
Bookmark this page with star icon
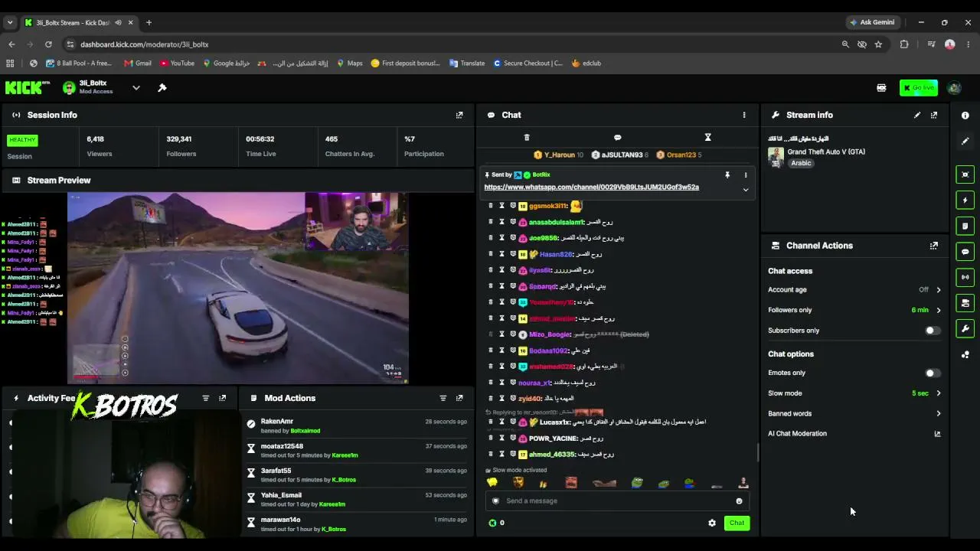878,44
